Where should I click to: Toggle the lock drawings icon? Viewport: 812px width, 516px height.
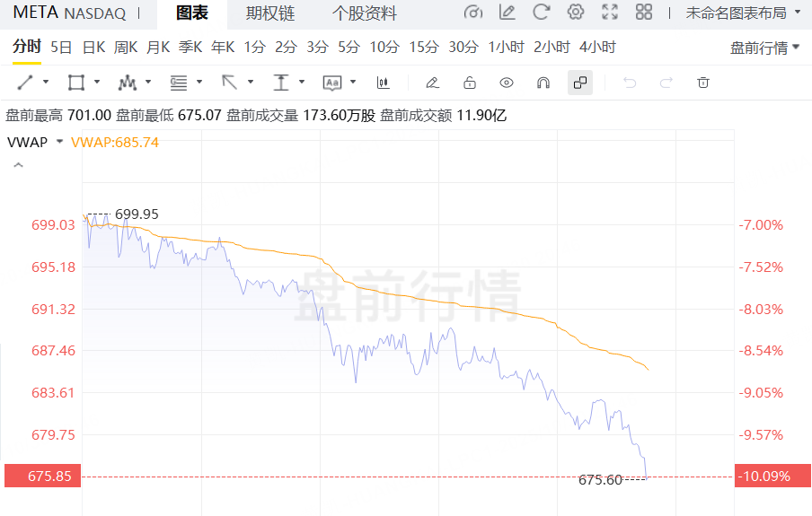[x=469, y=83]
